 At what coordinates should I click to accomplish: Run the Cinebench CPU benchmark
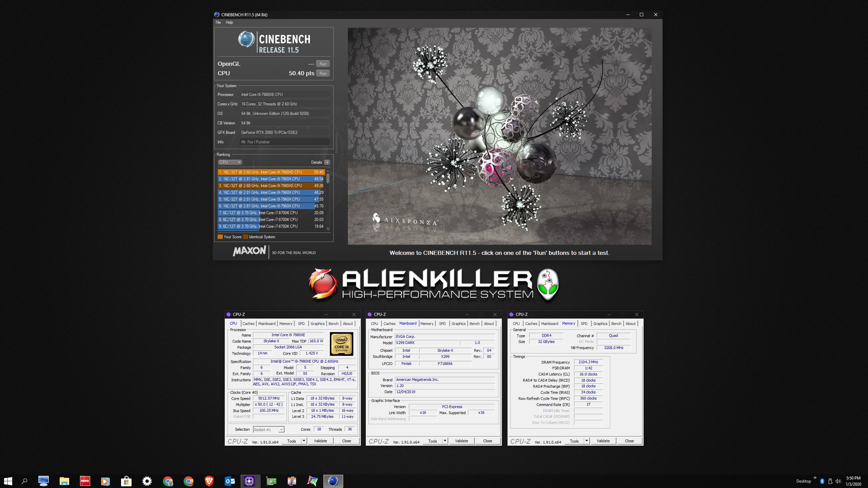click(323, 74)
